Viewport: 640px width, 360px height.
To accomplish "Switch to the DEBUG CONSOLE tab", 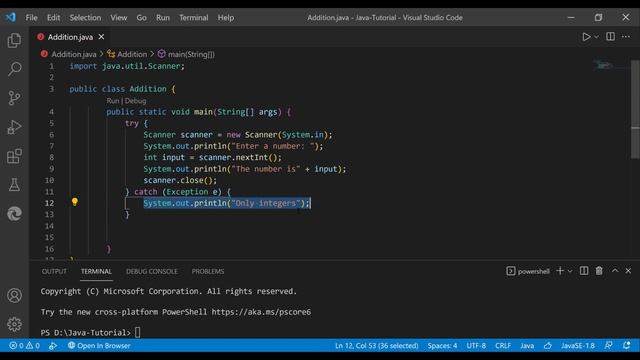I will [151, 271].
